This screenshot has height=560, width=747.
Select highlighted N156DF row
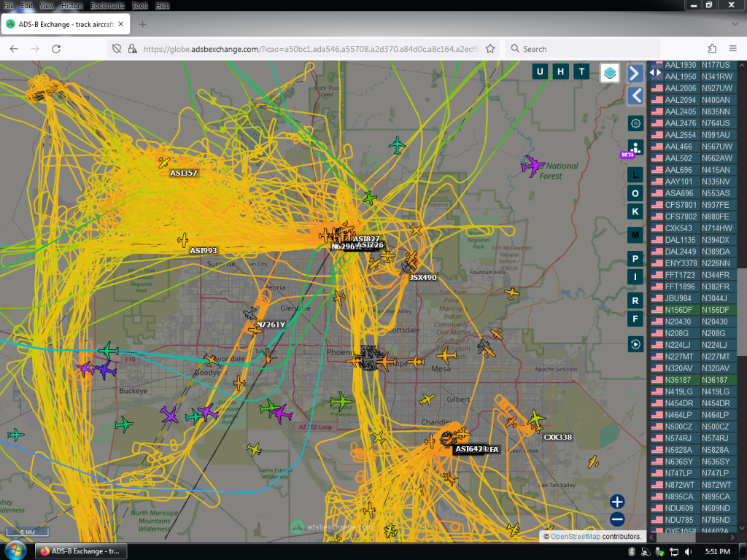tap(694, 310)
